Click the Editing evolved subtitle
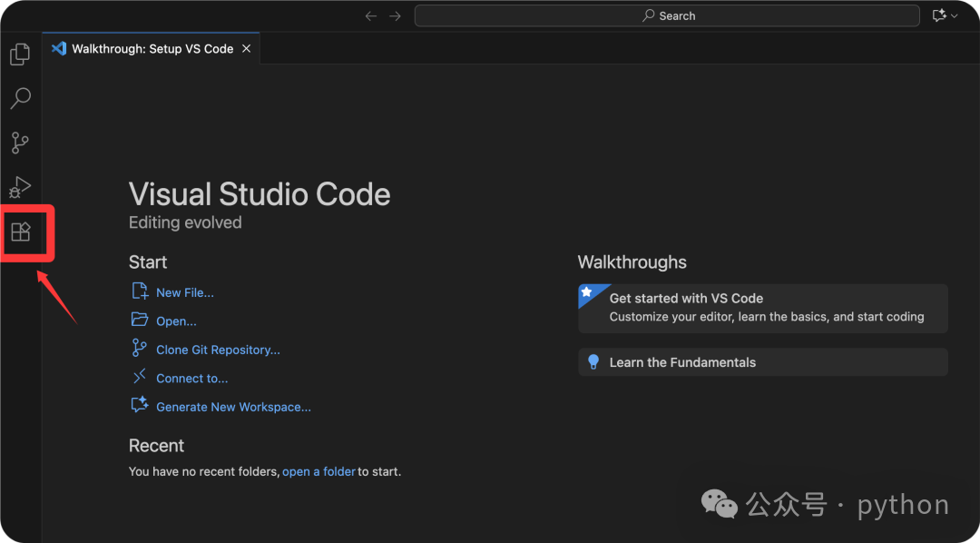Viewport: 980px width, 543px height. pos(185,222)
